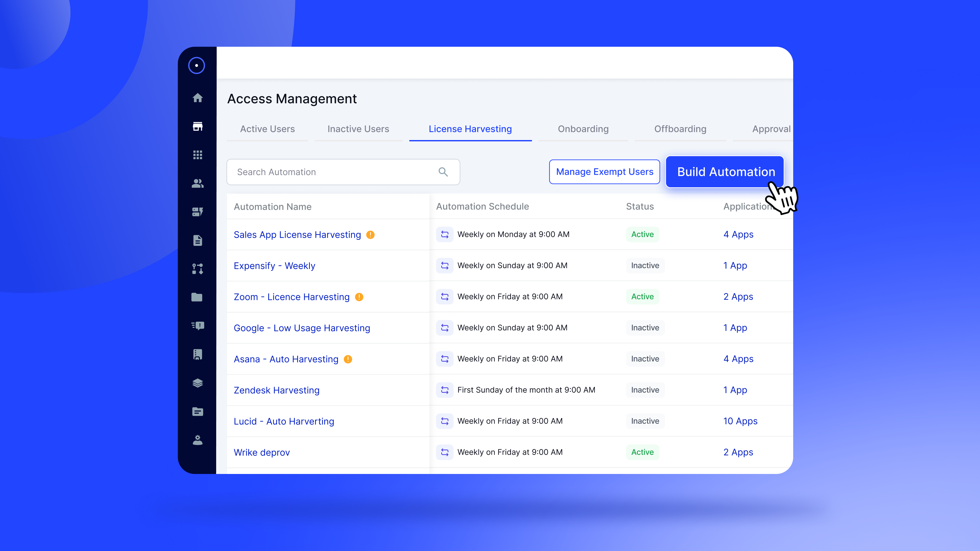Open the folder icon in the sidebar
Screen dimensions: 980x551
[197, 297]
